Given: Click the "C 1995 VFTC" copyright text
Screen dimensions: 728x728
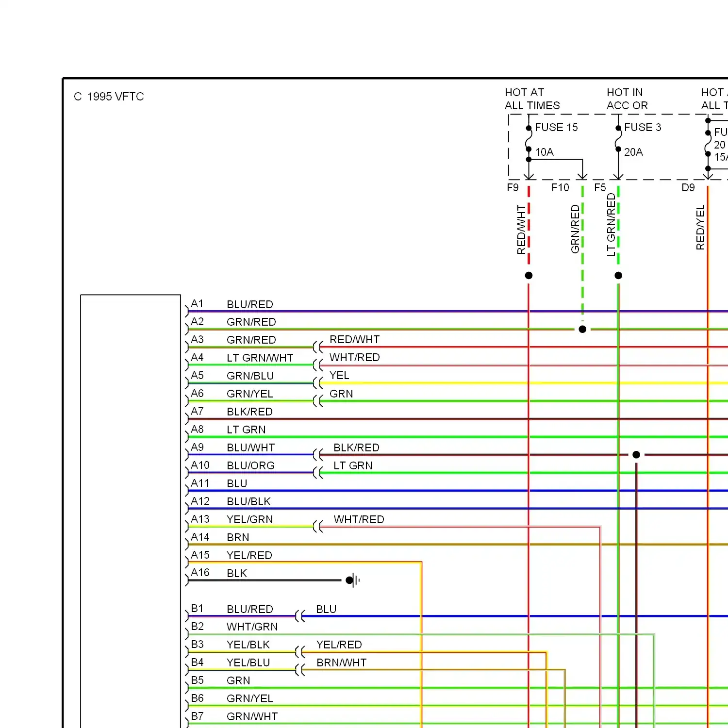Looking at the screenshot, I should click(109, 97).
